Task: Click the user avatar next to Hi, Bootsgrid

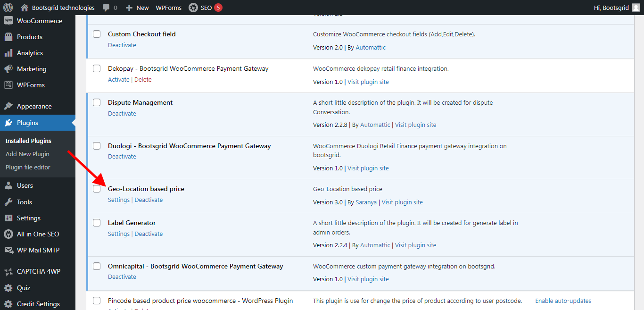Action: [x=636, y=8]
